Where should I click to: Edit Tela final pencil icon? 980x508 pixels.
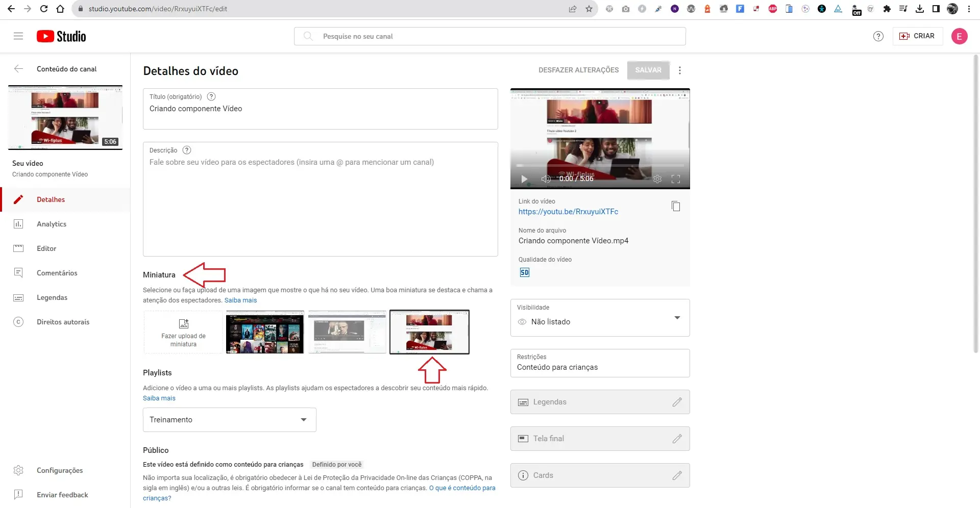click(677, 439)
